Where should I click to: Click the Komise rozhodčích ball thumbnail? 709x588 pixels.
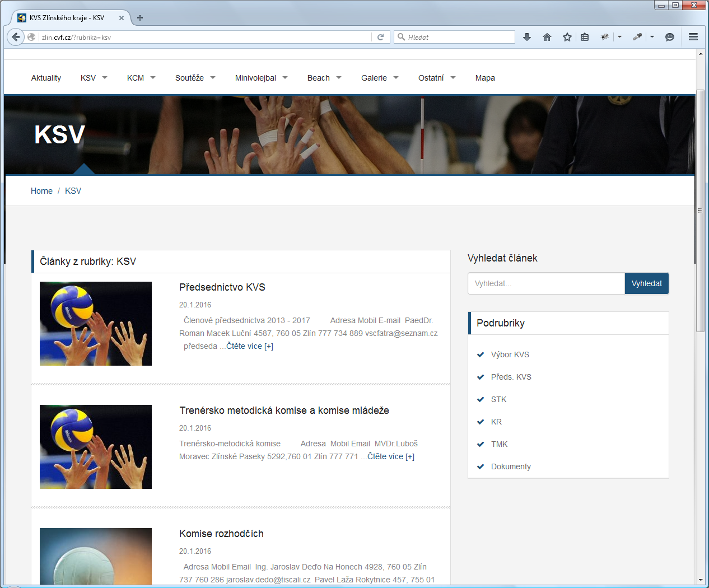click(x=96, y=556)
